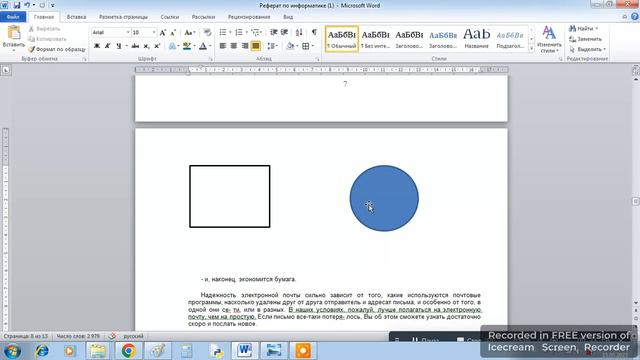Open Internet Explorer from the taskbar
This screenshot has width=640, height=360.
42,351
